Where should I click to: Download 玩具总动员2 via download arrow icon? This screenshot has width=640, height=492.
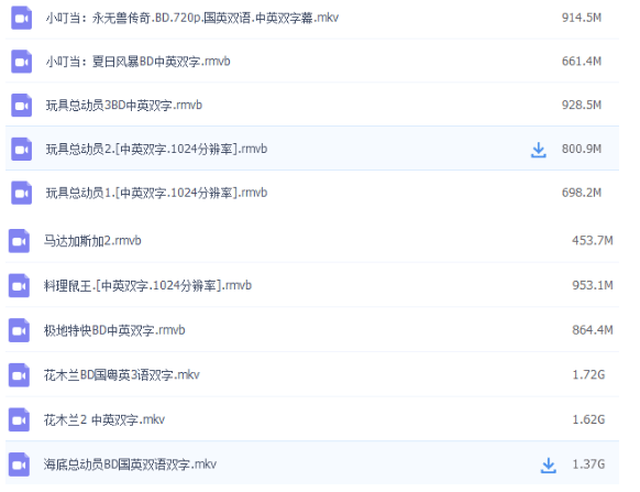point(538,150)
